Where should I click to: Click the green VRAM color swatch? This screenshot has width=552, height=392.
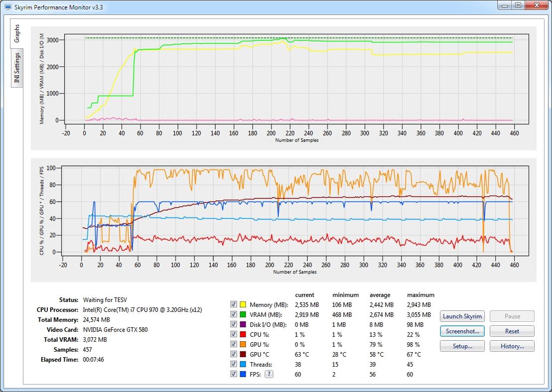(243, 314)
